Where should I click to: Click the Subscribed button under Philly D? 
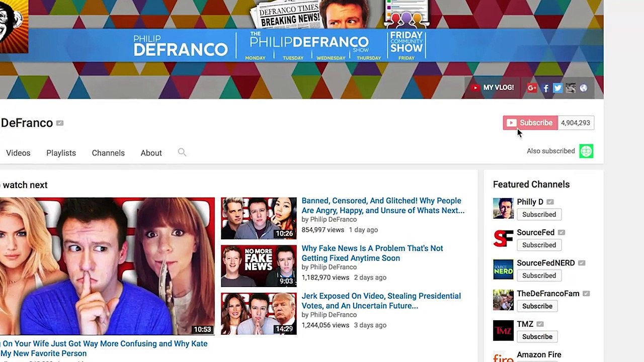(x=539, y=215)
